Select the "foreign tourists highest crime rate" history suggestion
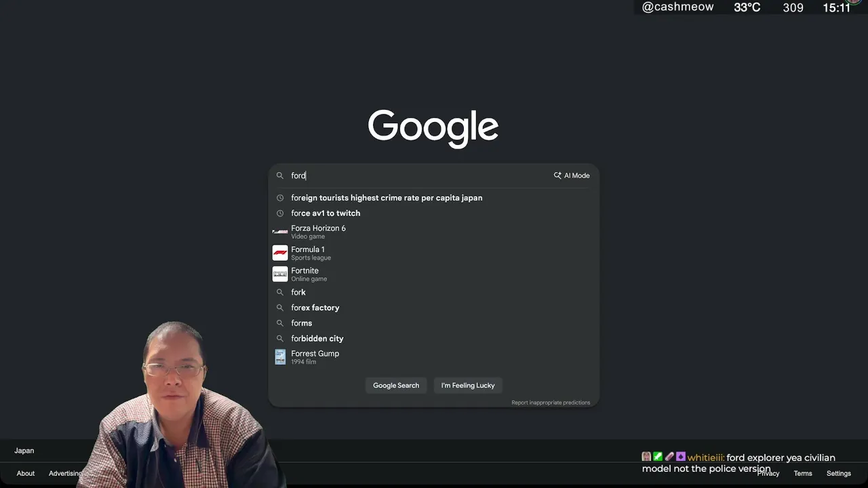Viewport: 868px width, 488px height. [434, 198]
